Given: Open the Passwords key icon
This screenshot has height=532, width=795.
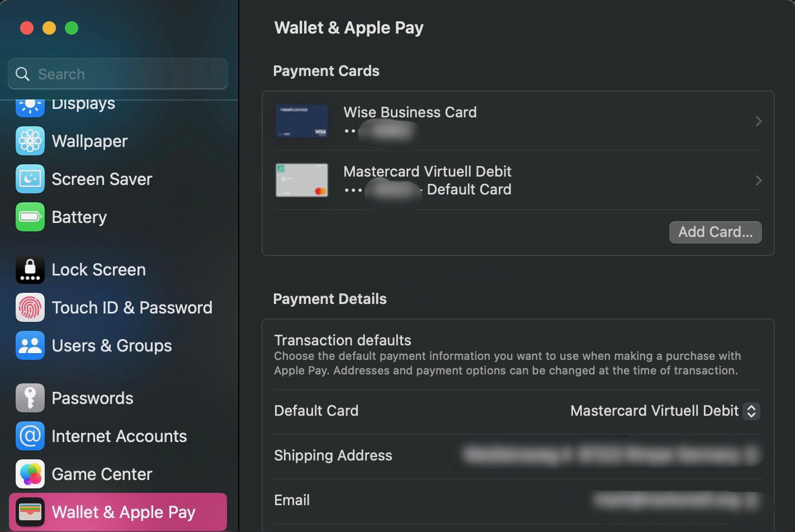Looking at the screenshot, I should pyautogui.click(x=30, y=398).
